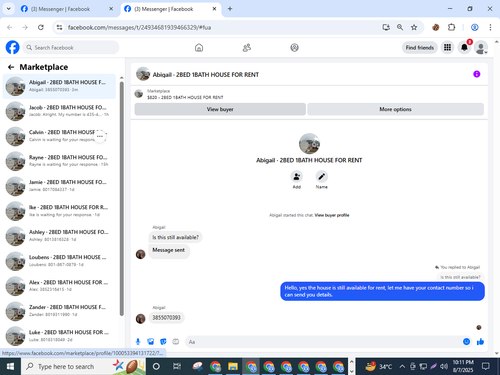Screen dimensions: 500x375
Task: Open the Ike conversation in the list
Action: (x=59, y=211)
